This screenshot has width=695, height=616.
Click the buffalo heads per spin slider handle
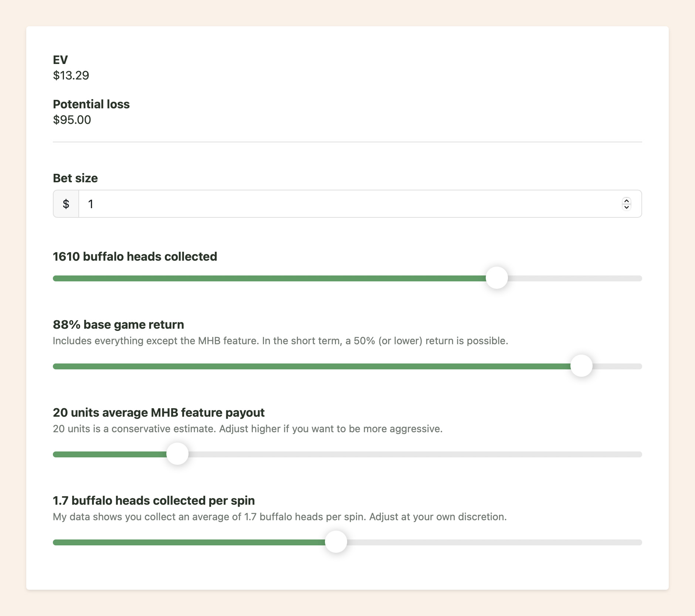[x=336, y=542]
